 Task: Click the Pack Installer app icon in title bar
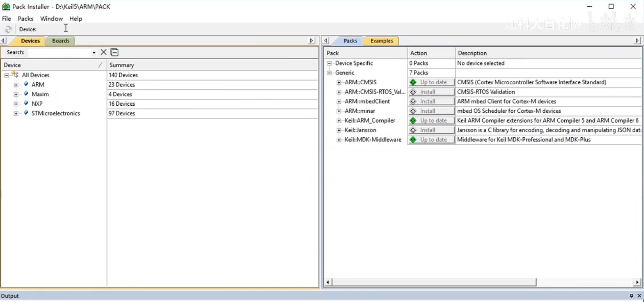6,6
